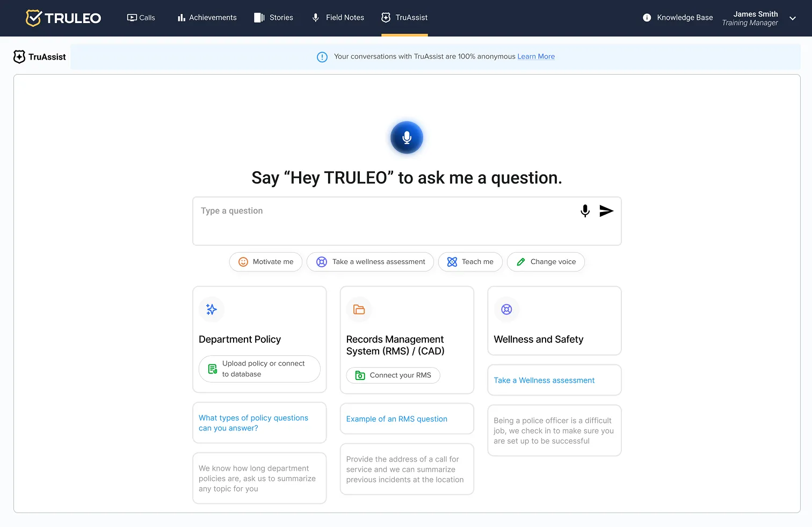The height and width of the screenshot is (527, 812).
Task: Click the TruAssist page heading text
Action: (x=47, y=57)
